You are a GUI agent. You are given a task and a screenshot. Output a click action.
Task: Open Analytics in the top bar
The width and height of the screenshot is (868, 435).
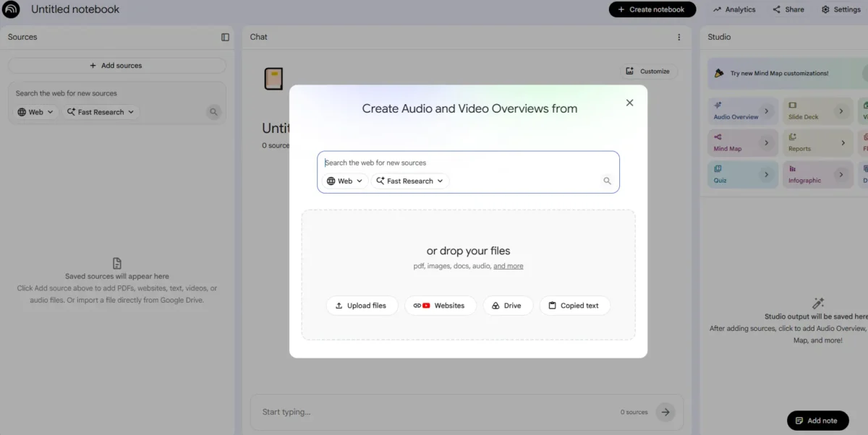click(x=734, y=9)
